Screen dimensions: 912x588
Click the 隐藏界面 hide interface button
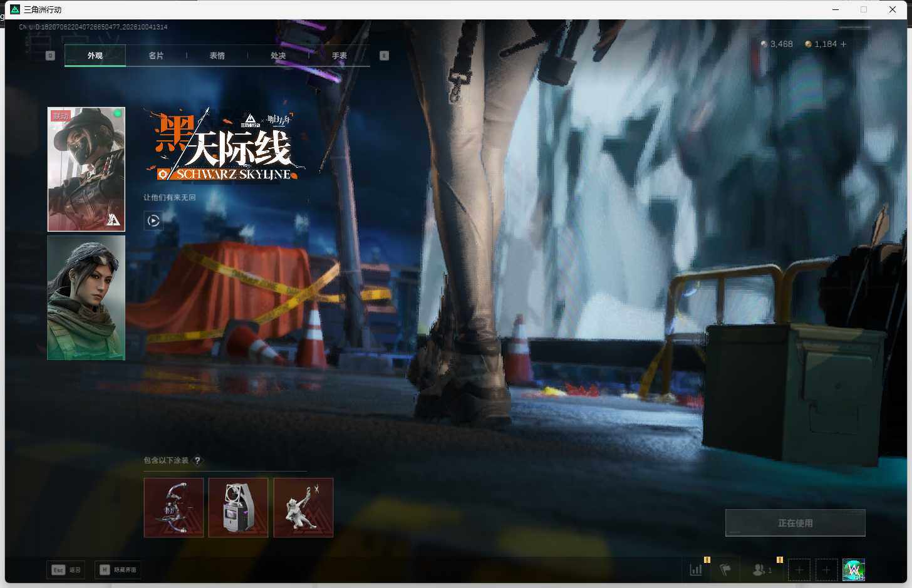(118, 570)
